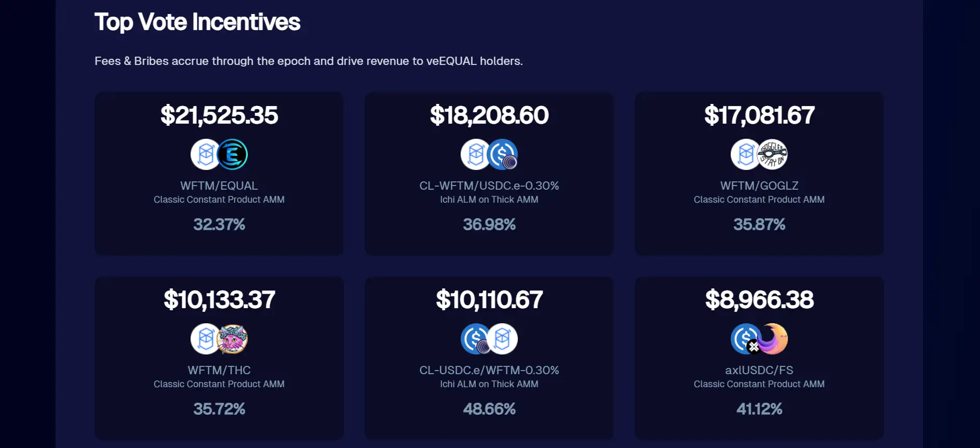Click the THC cat token icon
Viewport: 980px width, 448px height.
233,339
